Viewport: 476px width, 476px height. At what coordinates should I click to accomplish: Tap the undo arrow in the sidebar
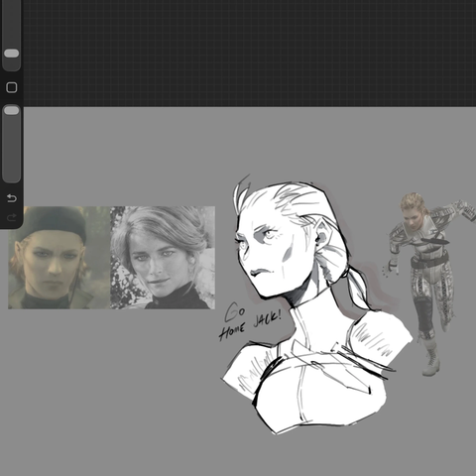(12, 198)
